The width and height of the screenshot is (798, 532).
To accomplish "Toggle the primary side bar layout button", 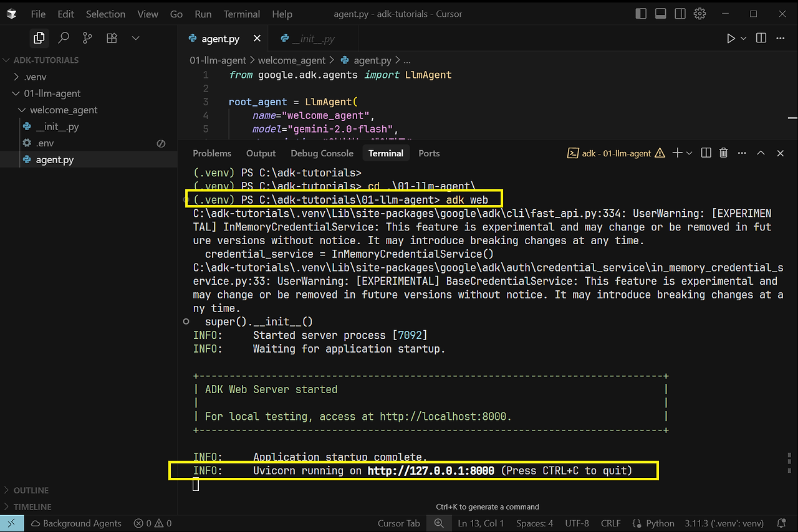I will pyautogui.click(x=641, y=14).
